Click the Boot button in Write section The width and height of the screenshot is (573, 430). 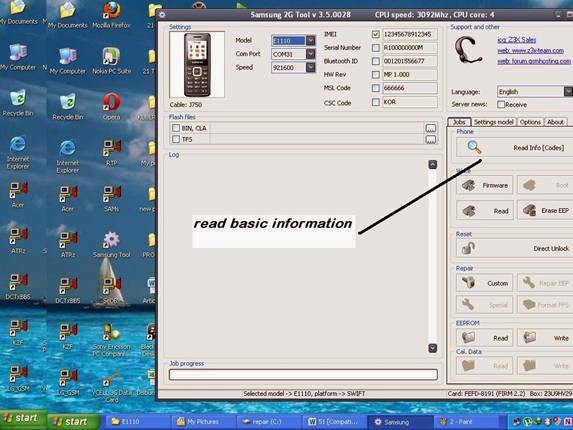pyautogui.click(x=545, y=185)
